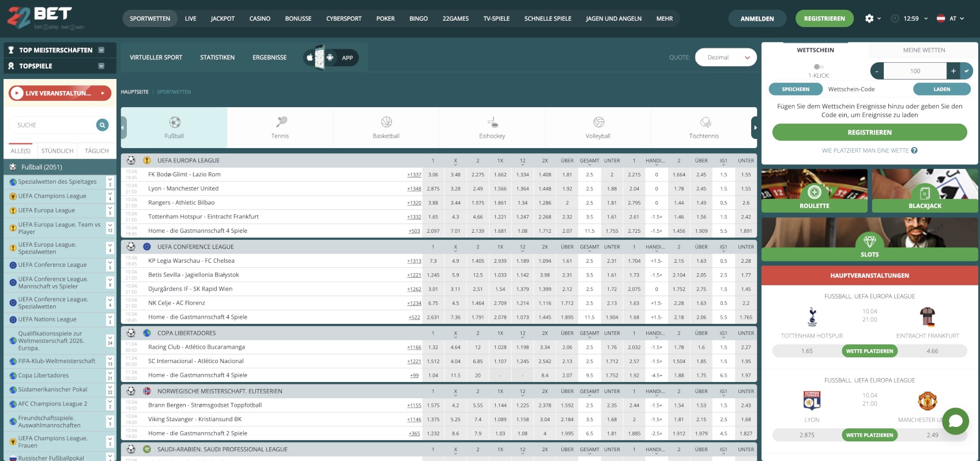
Task: Expand the Top Meisterschaften section
Action: point(101,50)
